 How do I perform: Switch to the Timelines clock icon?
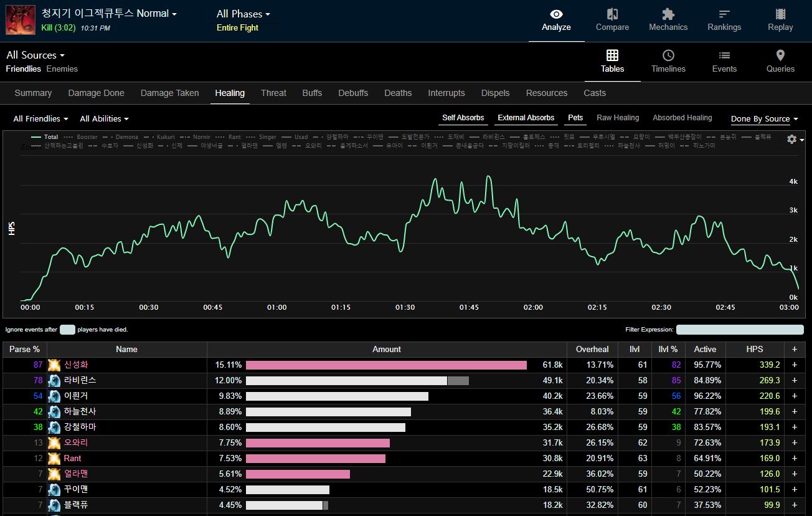point(668,55)
